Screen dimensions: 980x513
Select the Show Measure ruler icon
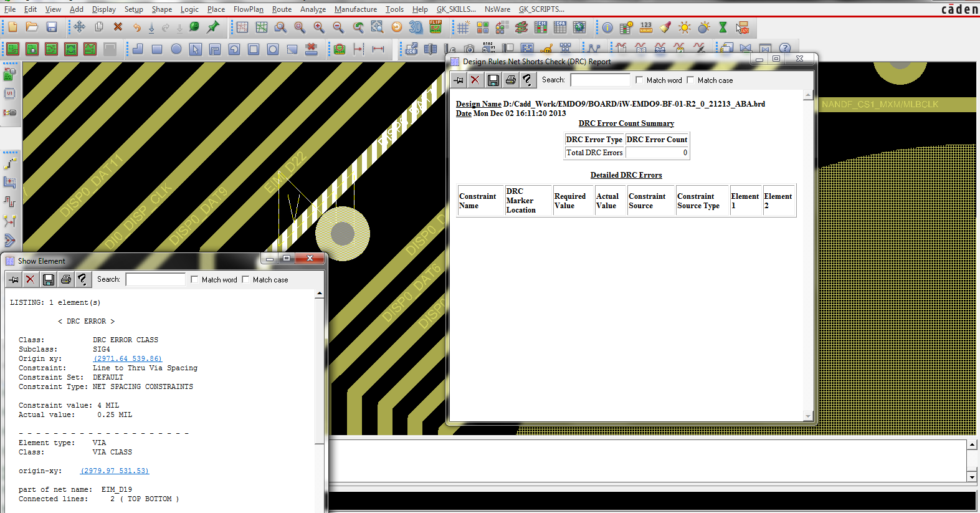coord(646,27)
